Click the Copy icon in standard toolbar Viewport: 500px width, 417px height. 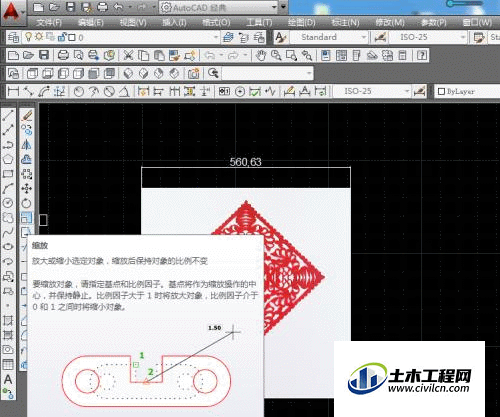tap(144, 55)
